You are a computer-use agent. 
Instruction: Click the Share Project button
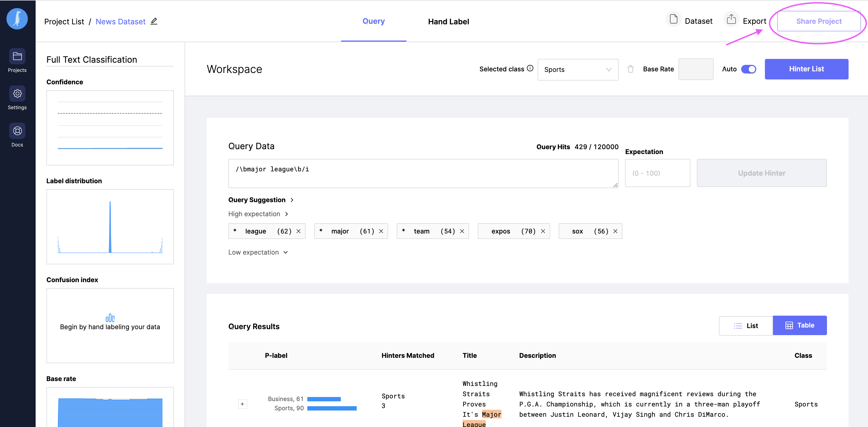(818, 21)
